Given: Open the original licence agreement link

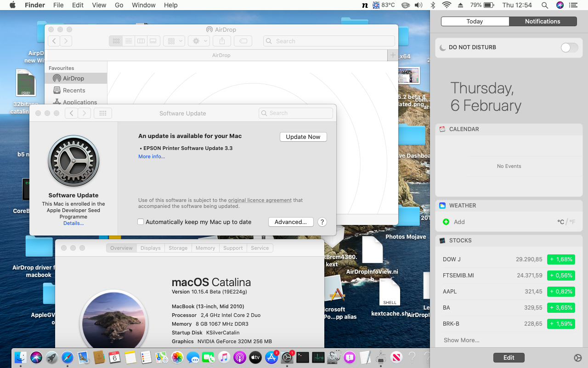Looking at the screenshot, I should 260,200.
